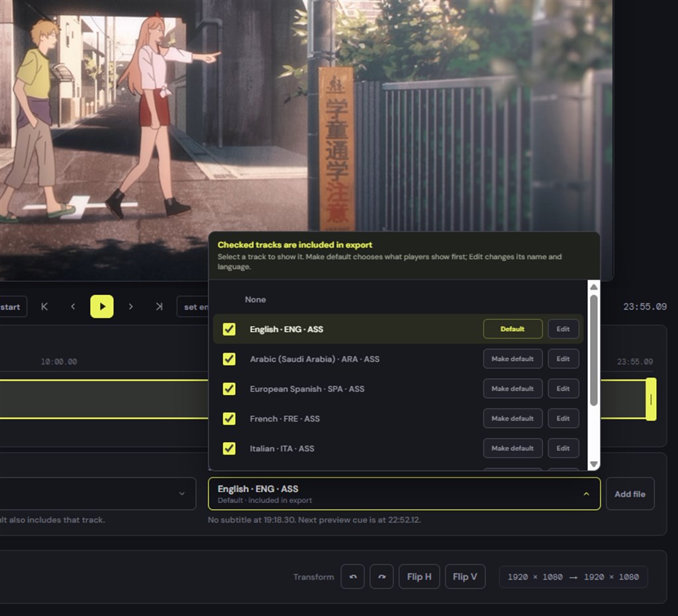Click 'No subtitle at 19:18.30' status text
The height and width of the screenshot is (616, 678).
coord(314,519)
